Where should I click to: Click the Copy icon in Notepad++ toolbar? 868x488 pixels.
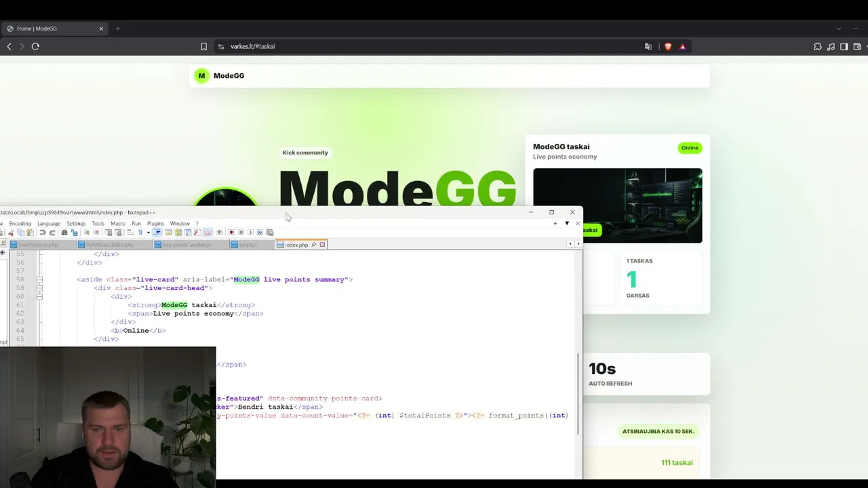[x=20, y=232]
